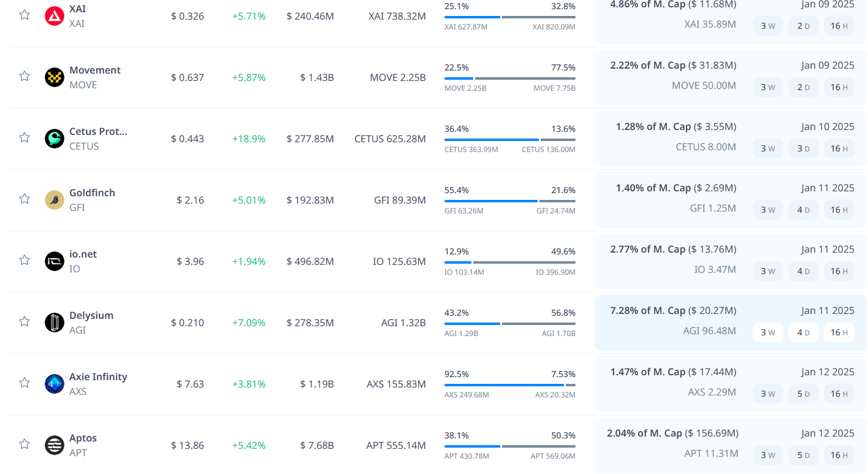Open the Goldfinch token page
This screenshot has width=868, height=474.
point(92,193)
